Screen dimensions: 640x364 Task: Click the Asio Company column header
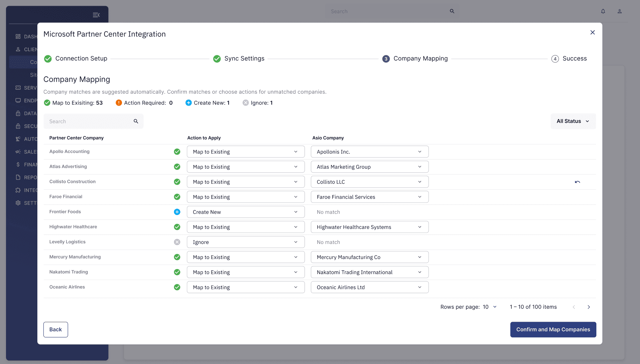point(328,138)
